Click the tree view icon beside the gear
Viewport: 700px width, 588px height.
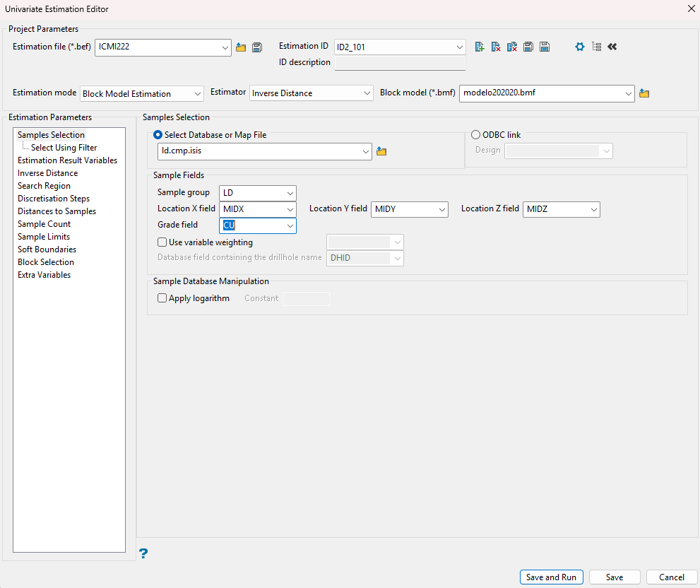click(x=596, y=47)
